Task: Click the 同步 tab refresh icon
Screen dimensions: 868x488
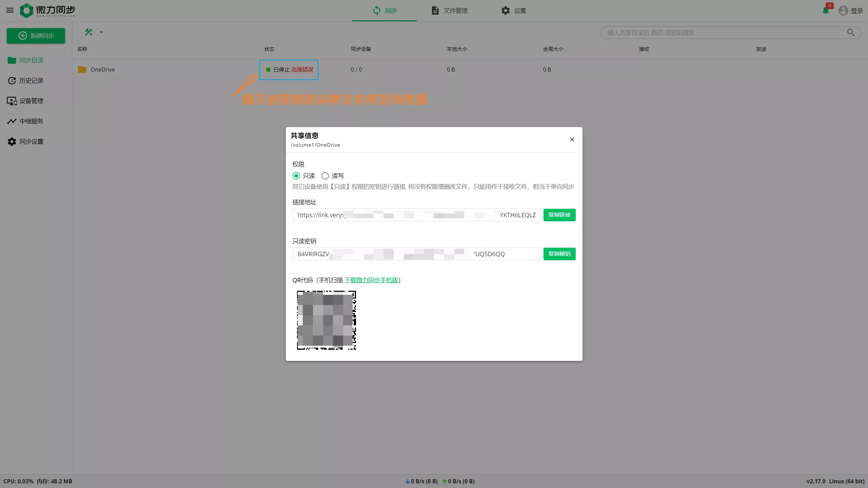Action: pos(377,11)
